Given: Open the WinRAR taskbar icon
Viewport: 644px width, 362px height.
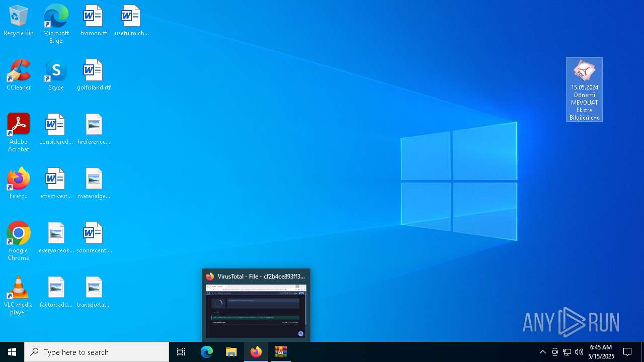Looking at the screenshot, I should tap(281, 352).
